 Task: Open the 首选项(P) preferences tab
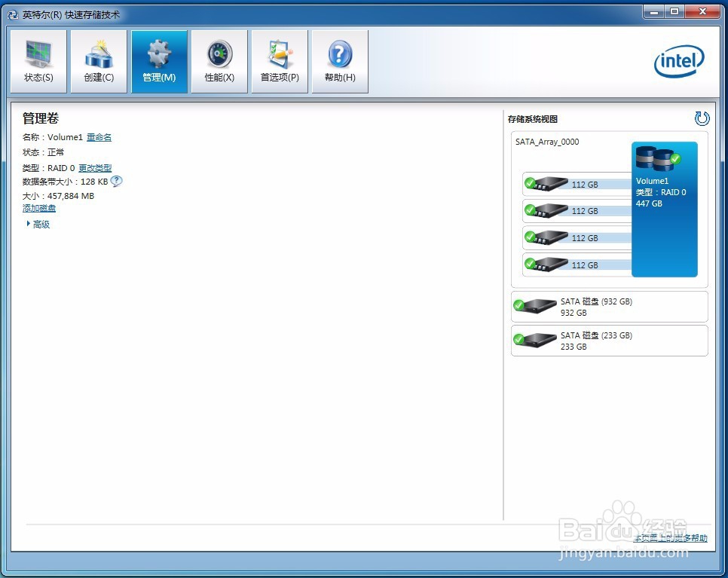point(280,62)
